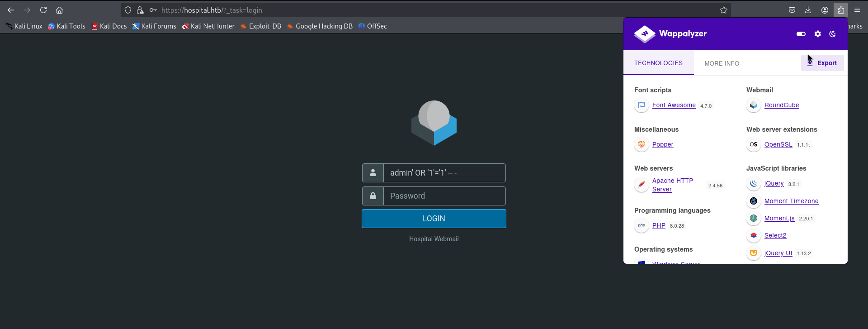Screen dimensions: 868x329
Task: Open the RoundCube technology link
Action: [x=781, y=105]
